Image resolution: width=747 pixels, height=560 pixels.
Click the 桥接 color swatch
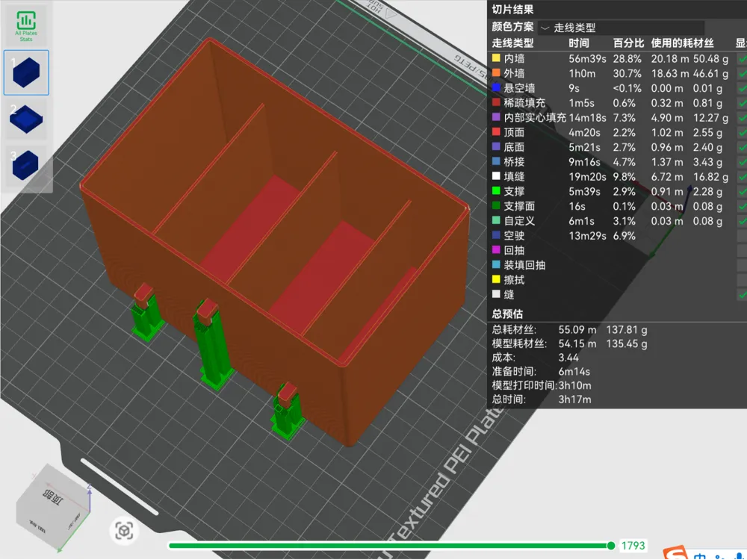tap(496, 161)
